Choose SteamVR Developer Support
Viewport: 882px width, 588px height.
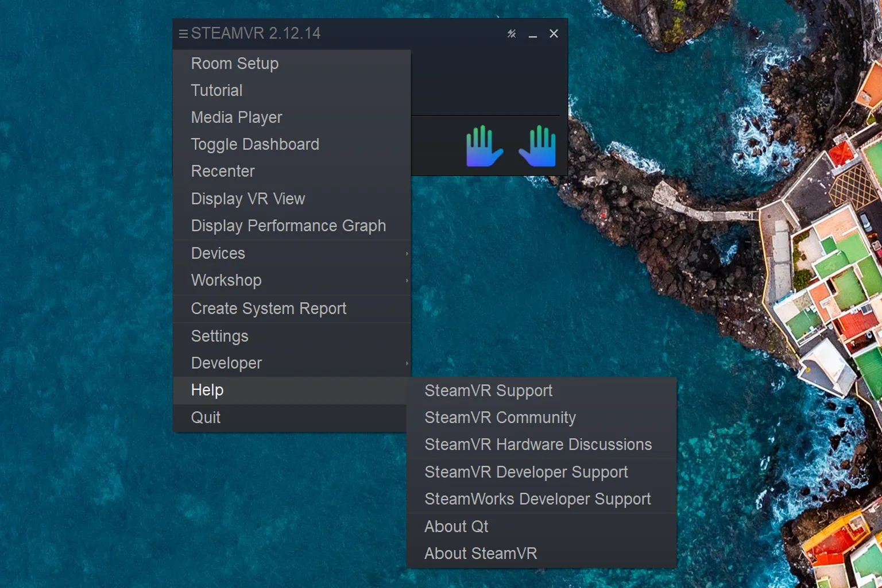pyautogui.click(x=541, y=472)
